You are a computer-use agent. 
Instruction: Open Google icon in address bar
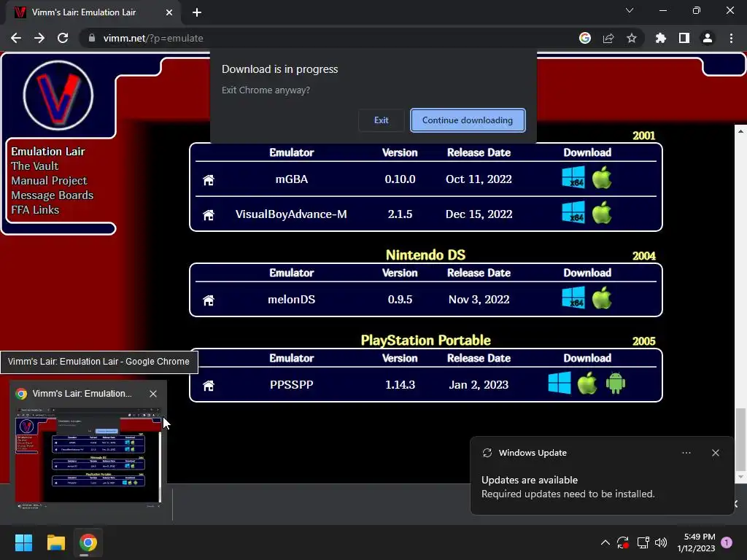point(585,38)
